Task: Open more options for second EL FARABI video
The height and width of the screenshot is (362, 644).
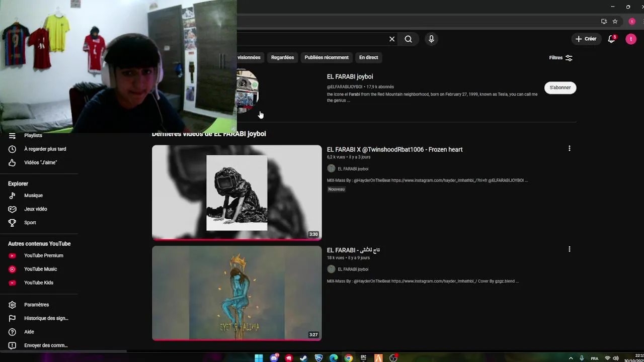Action: click(x=569, y=249)
